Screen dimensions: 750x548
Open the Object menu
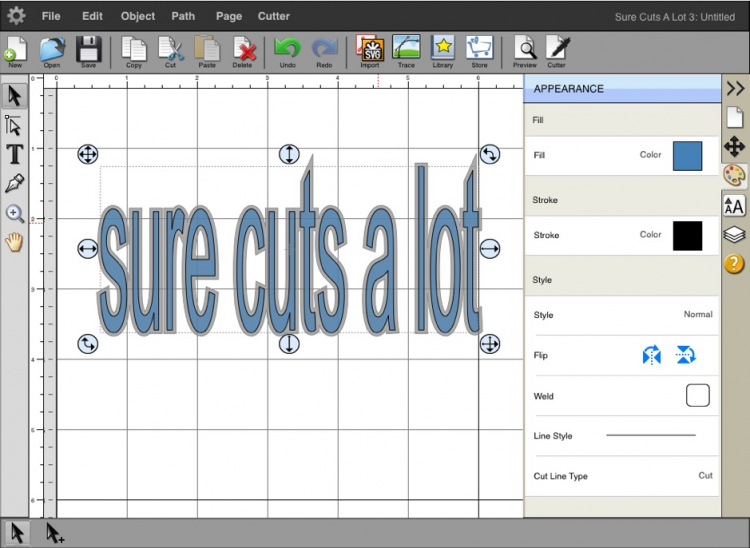coord(138,16)
